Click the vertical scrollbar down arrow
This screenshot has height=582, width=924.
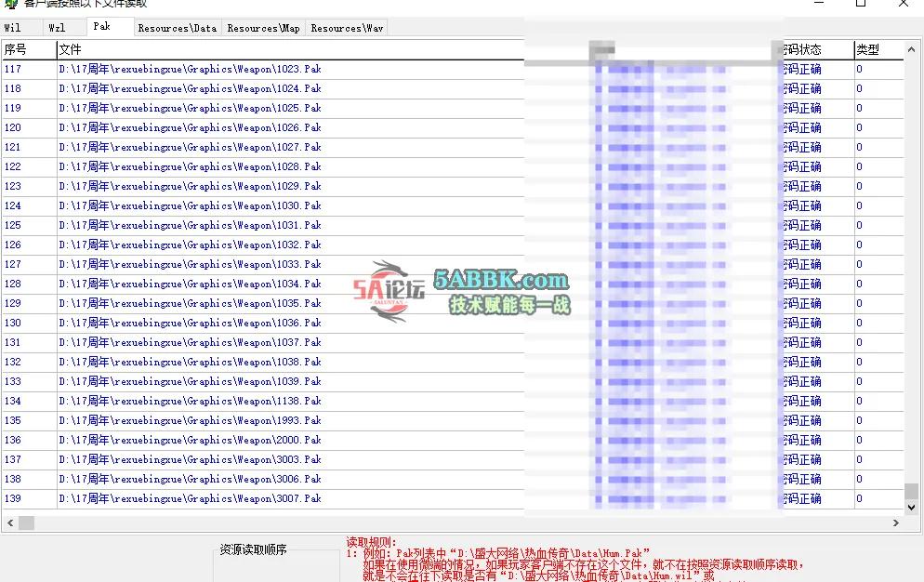tap(911, 507)
